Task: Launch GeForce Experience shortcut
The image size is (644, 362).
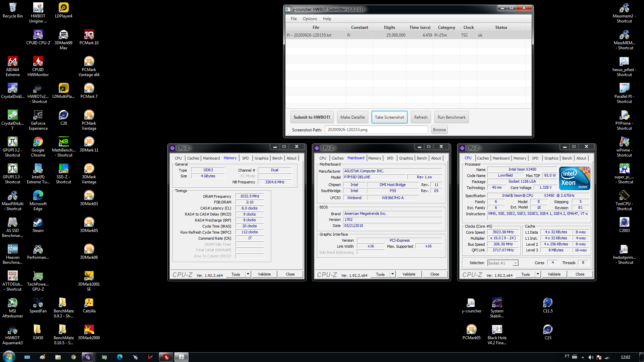Action: pos(38,120)
